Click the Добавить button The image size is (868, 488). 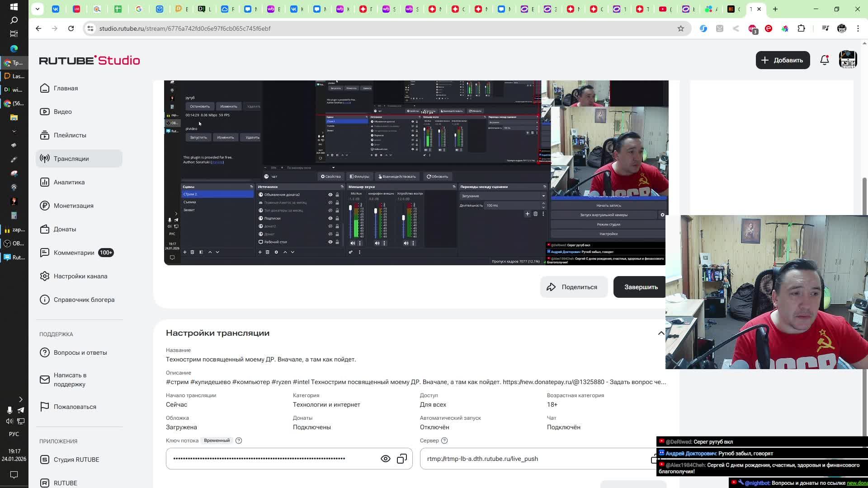pos(782,60)
